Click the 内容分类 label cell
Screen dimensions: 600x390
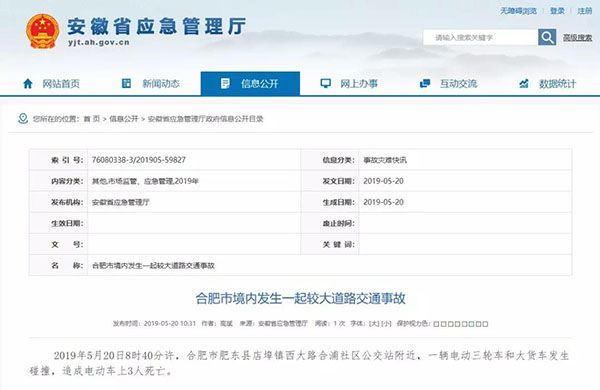point(59,181)
